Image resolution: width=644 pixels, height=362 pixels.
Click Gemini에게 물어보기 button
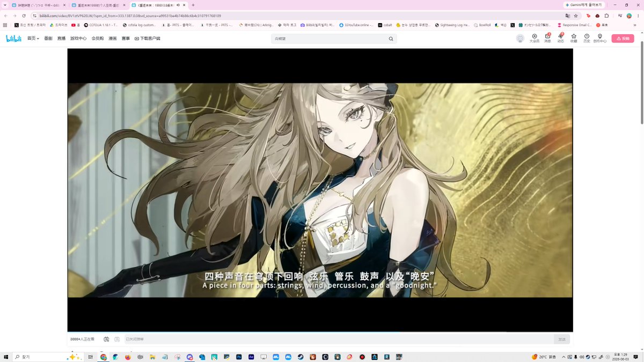click(x=583, y=5)
